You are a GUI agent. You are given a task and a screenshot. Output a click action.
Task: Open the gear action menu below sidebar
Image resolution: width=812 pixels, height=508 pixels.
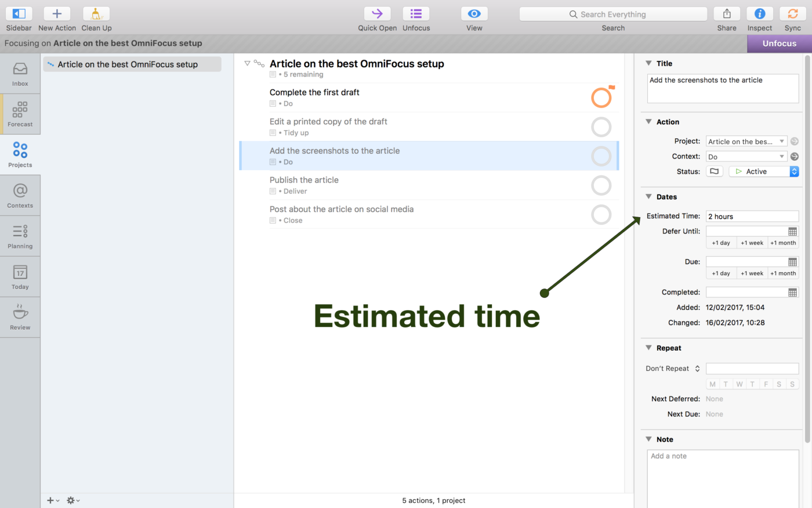[73, 500]
